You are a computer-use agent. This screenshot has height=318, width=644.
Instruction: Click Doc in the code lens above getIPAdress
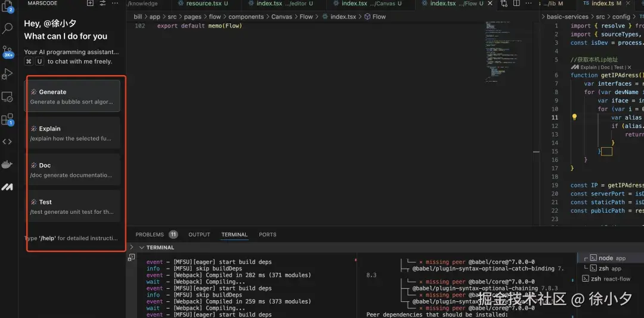coord(606,67)
